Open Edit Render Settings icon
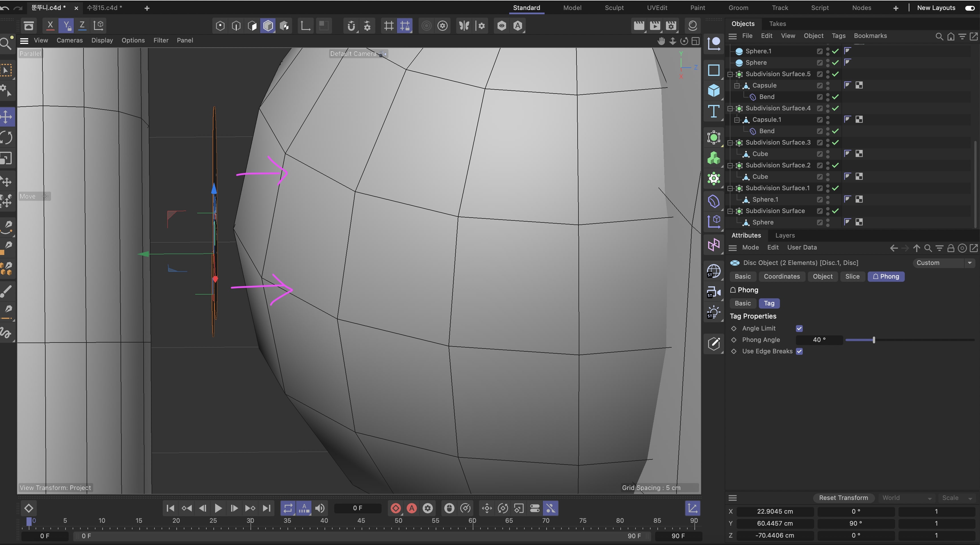The width and height of the screenshot is (980, 545). click(671, 26)
